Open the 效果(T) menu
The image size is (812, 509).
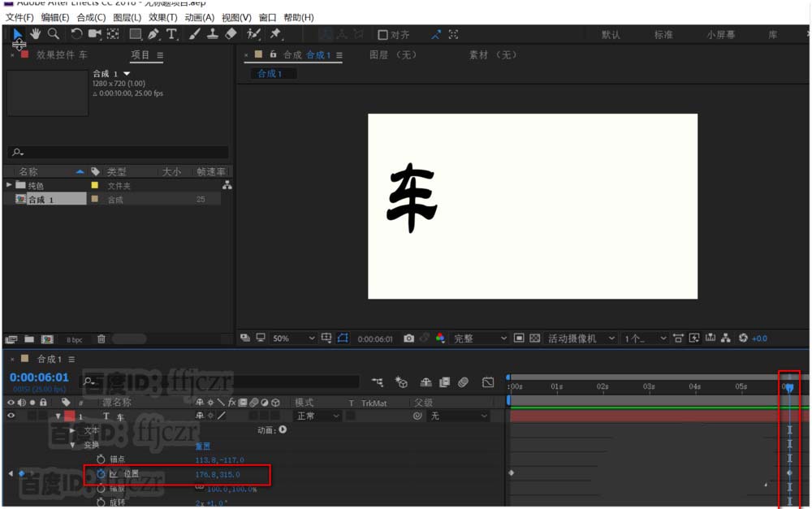[x=162, y=18]
